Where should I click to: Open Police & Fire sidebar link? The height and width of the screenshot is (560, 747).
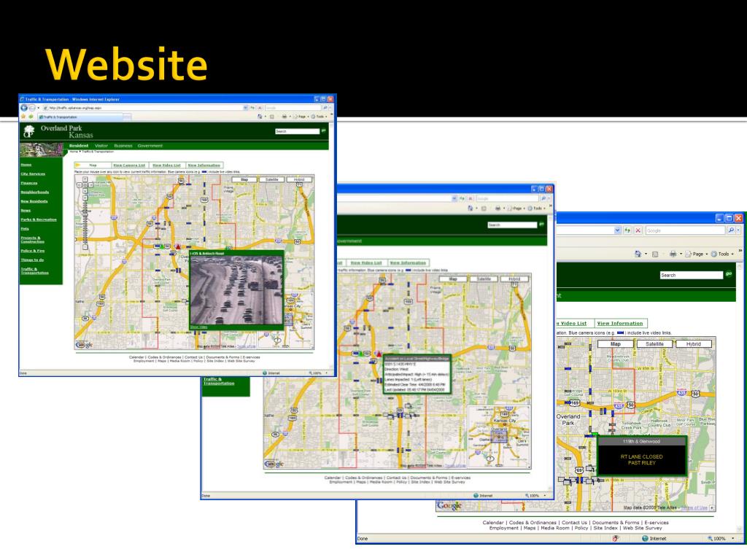coord(33,251)
